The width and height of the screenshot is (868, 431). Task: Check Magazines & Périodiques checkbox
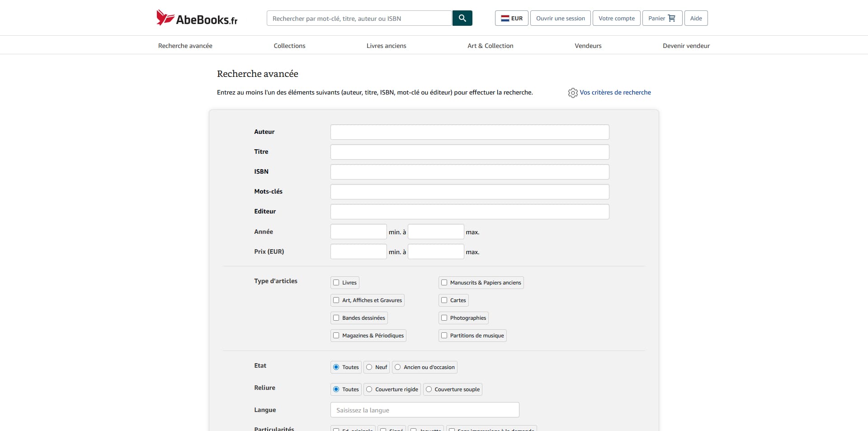336,336
